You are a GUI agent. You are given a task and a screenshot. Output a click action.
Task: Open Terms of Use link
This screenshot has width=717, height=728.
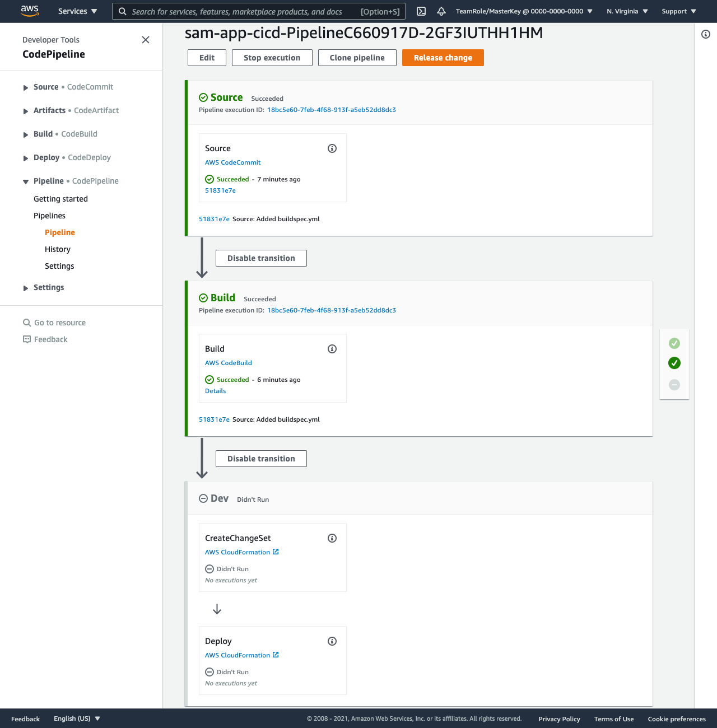[x=614, y=719]
